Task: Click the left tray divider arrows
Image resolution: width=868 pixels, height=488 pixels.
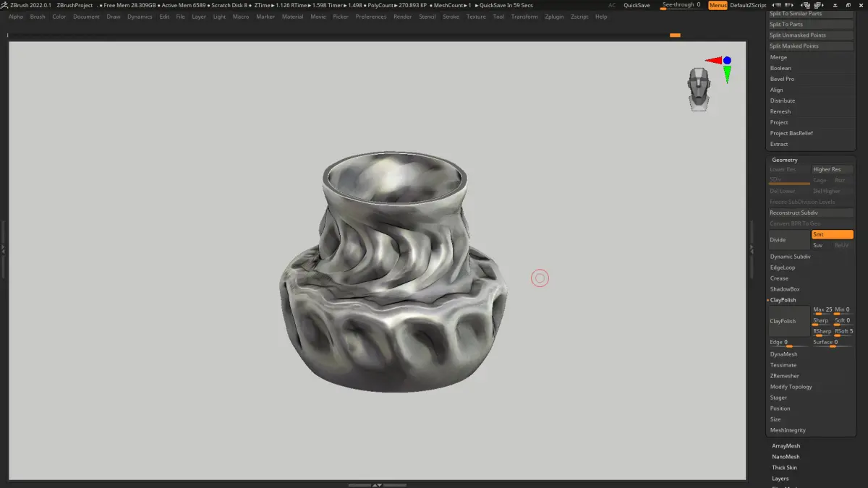Action: (x=3, y=249)
